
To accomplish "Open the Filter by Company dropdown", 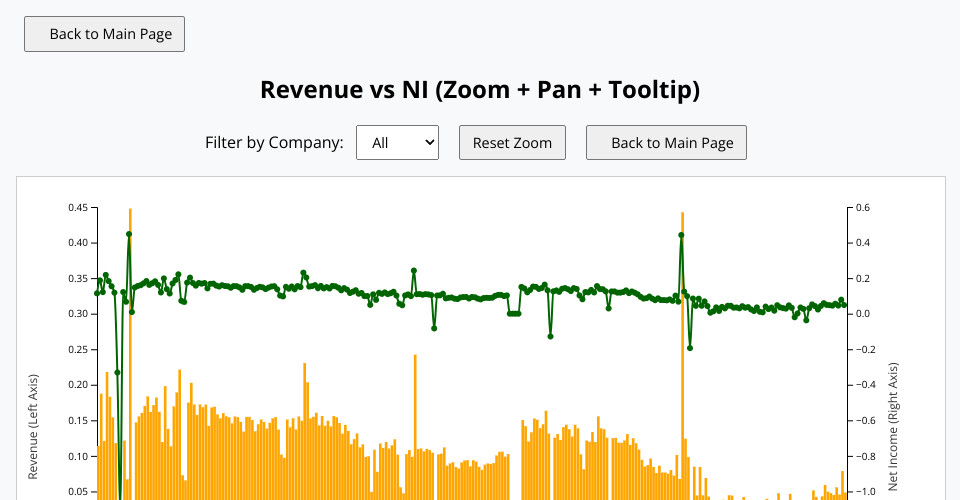I will [397, 142].
